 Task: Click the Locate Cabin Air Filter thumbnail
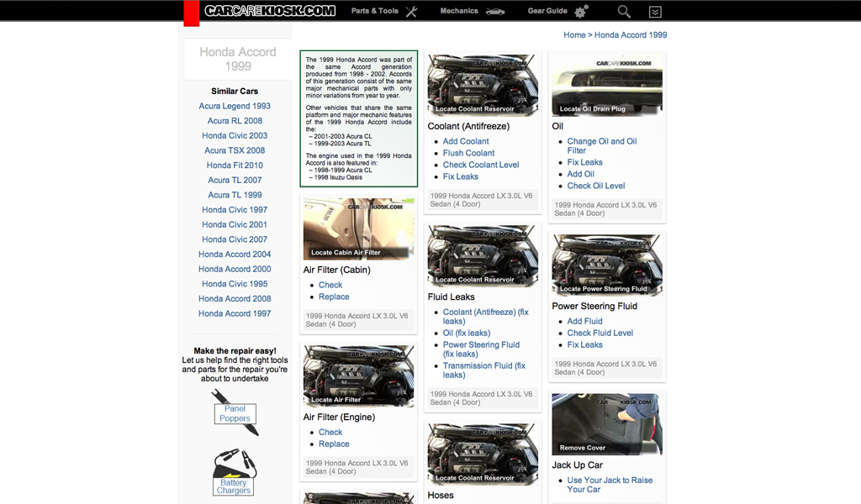coord(358,228)
